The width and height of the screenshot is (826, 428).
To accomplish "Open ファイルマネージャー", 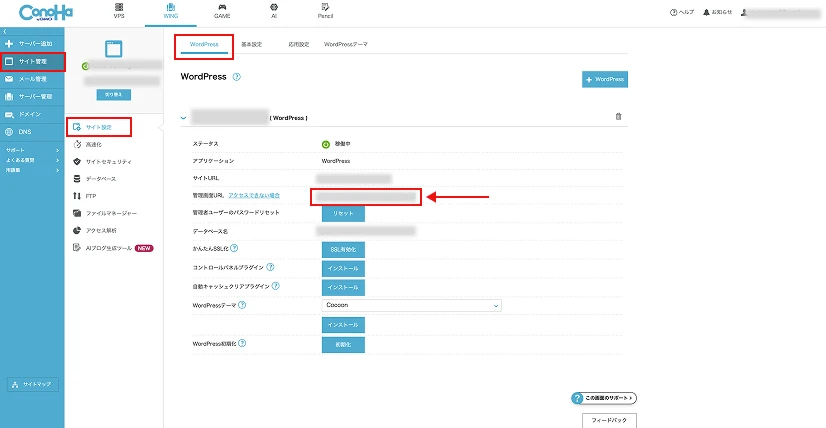I will [104, 213].
